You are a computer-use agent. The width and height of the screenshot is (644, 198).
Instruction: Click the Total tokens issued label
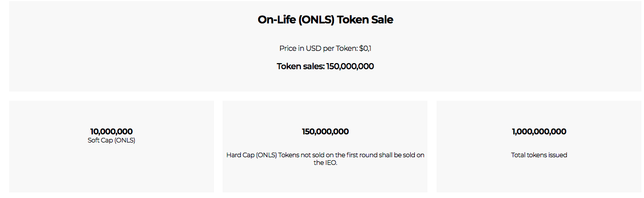point(539,155)
